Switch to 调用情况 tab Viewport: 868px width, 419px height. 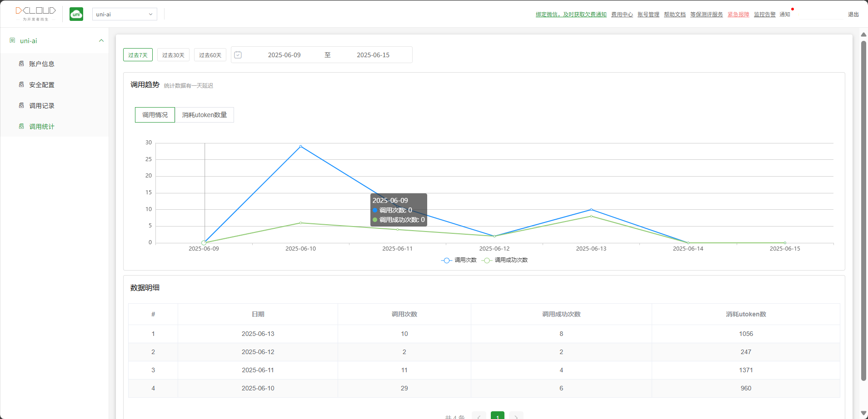tap(155, 115)
